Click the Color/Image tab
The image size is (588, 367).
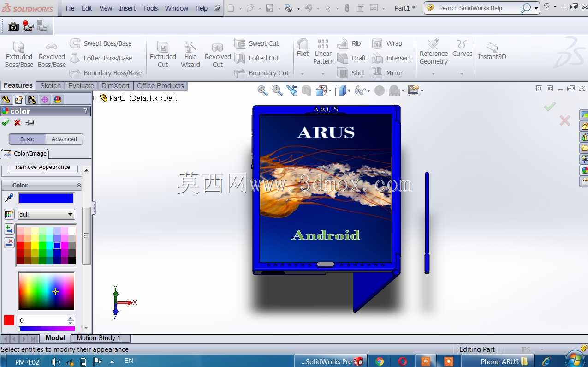[x=25, y=154]
